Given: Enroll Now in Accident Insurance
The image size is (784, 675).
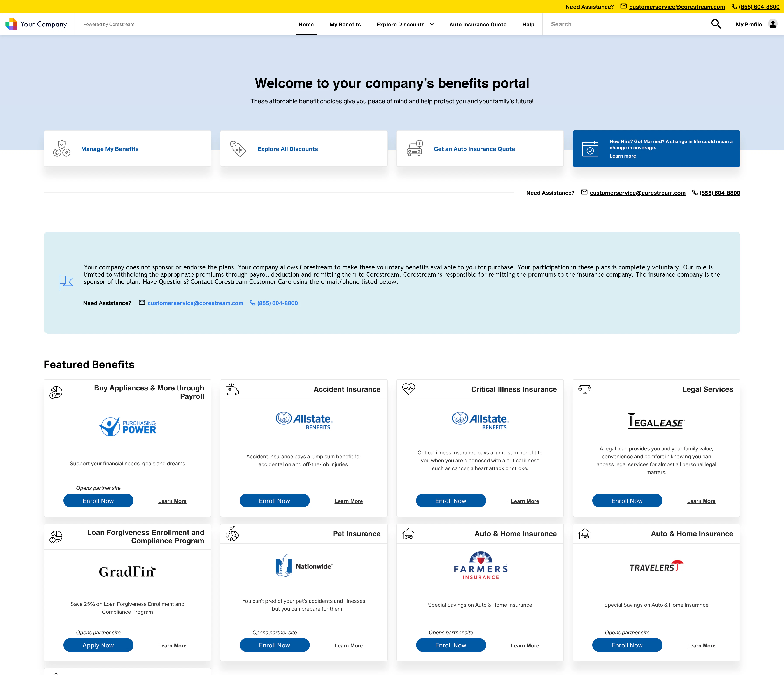Looking at the screenshot, I should click(274, 501).
